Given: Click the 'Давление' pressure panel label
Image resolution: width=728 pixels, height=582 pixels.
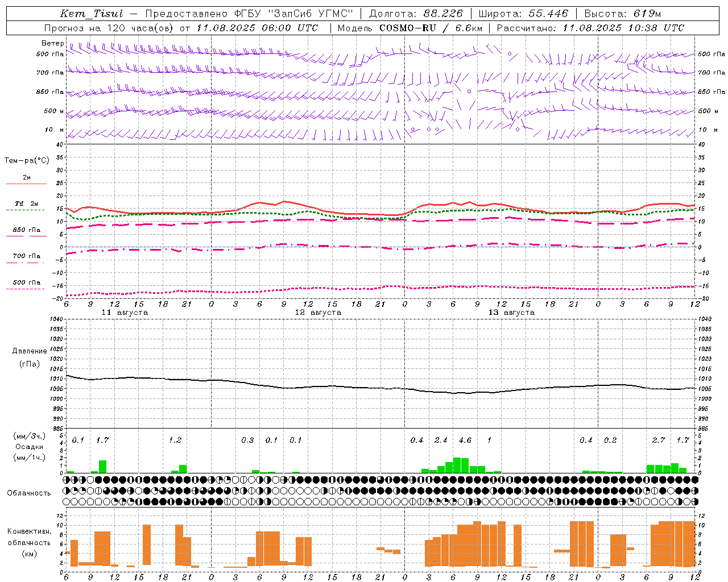Looking at the screenshot, I should [x=30, y=351].
